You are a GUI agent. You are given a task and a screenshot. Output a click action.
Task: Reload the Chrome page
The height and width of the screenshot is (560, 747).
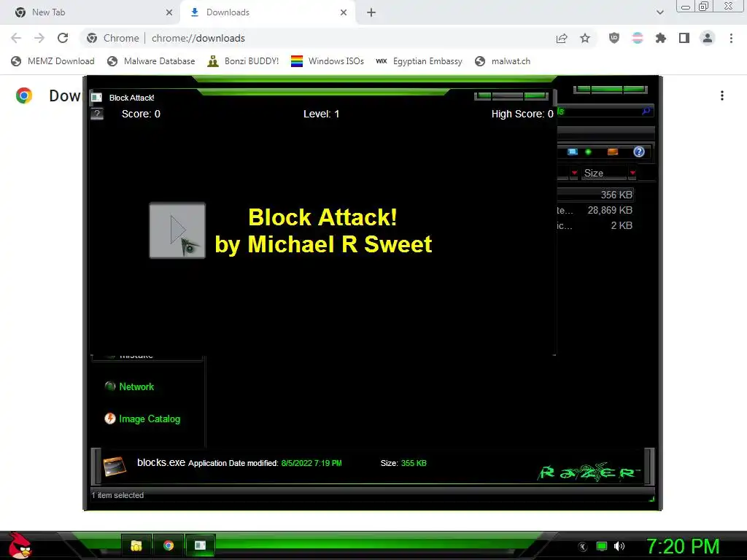pyautogui.click(x=63, y=38)
